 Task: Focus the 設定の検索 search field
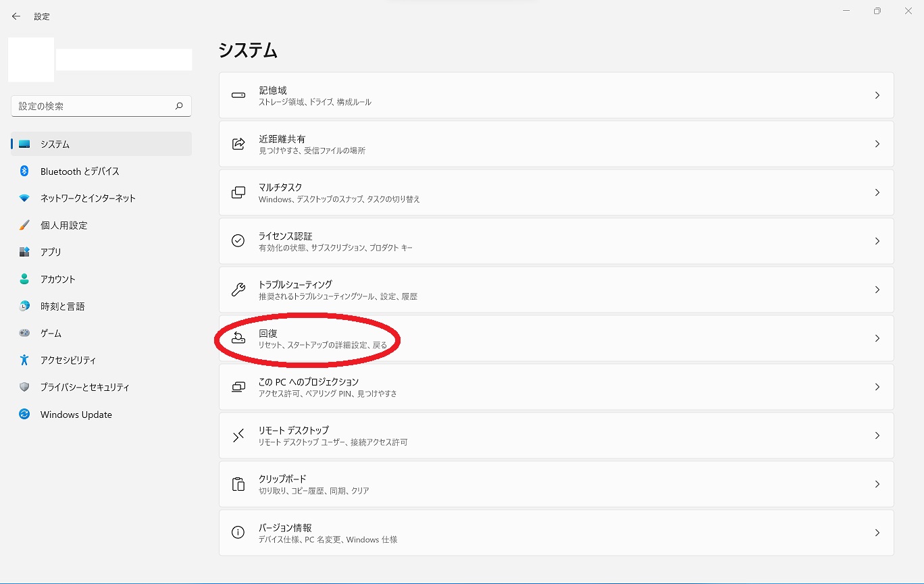93,106
